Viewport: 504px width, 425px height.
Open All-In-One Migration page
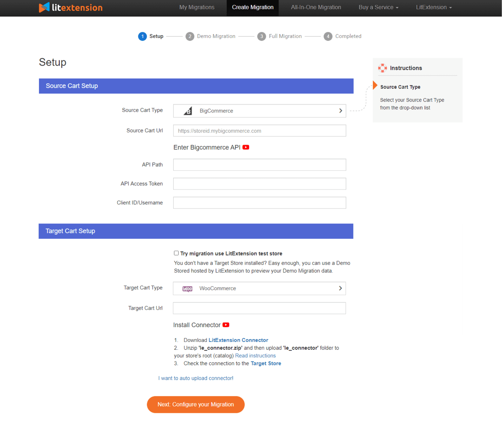tap(316, 7)
